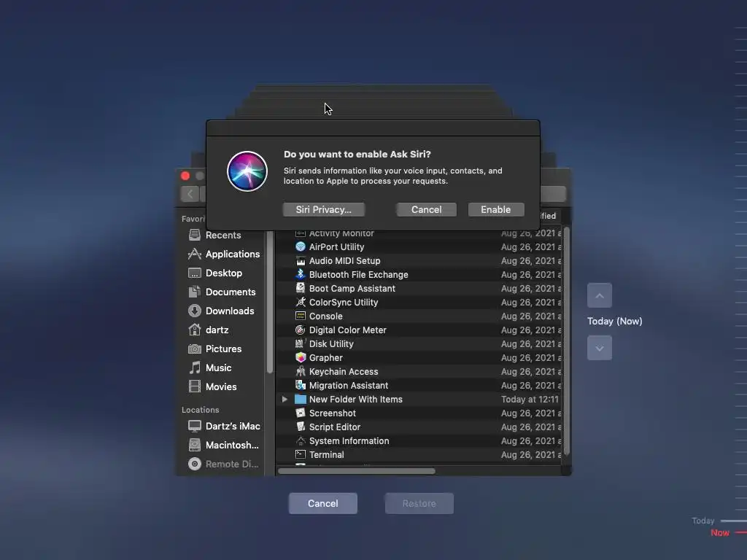The image size is (747, 560).
Task: Cancel the Ask Siri dialog
Action: click(x=426, y=209)
